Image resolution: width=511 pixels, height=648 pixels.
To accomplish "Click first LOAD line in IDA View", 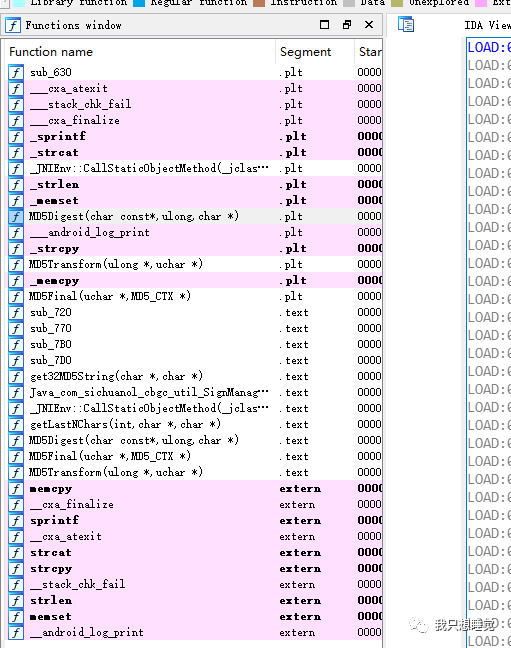I will click(489, 47).
